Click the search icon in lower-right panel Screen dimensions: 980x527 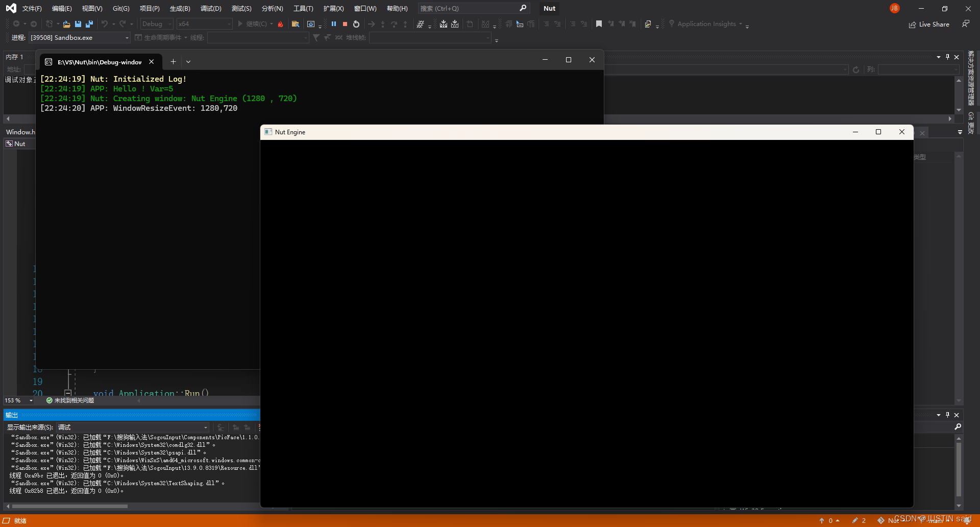point(958,427)
